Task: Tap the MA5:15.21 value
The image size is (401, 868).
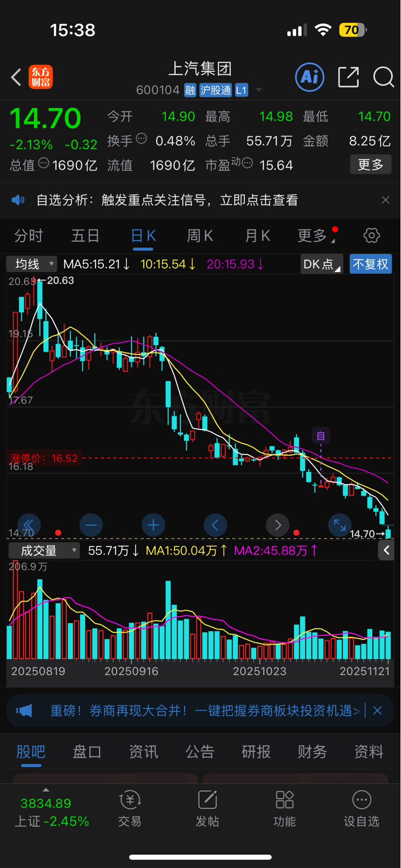Action: coord(96,264)
